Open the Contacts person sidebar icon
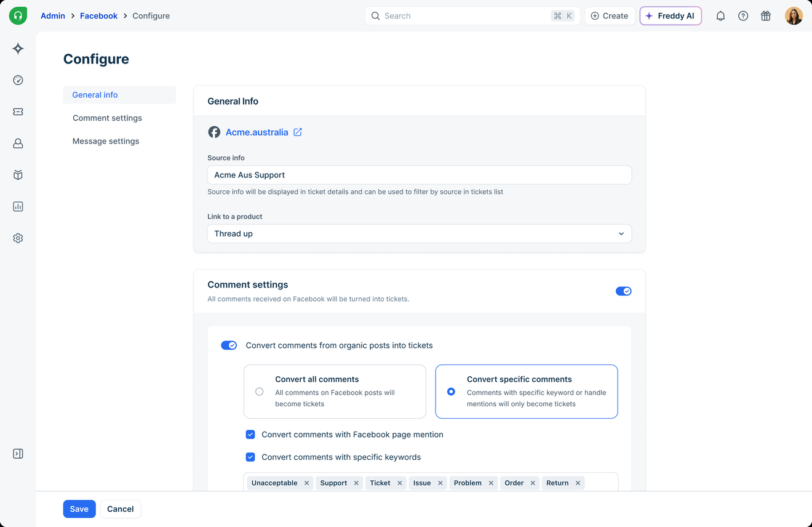 click(18, 143)
